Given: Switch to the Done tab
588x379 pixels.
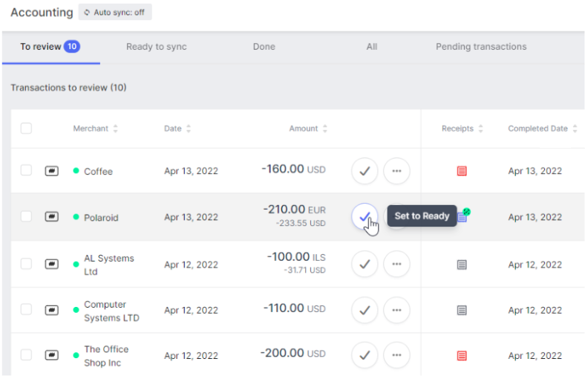Looking at the screenshot, I should click(264, 47).
